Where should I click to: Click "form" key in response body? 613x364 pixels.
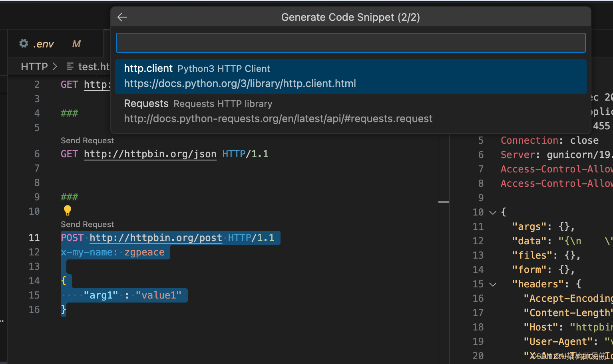coord(529,270)
